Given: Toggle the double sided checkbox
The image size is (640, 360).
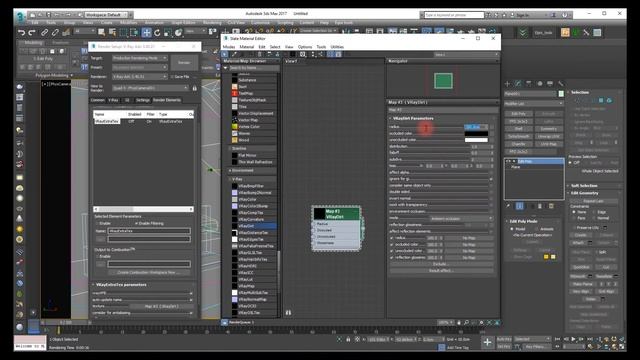Looking at the screenshot, I should [x=491, y=192].
